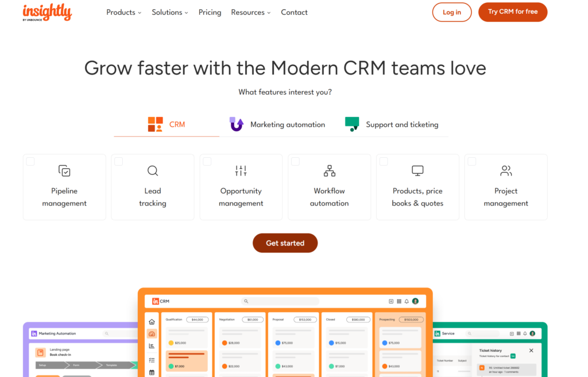Click the orange CRM tab icon
The image size is (588, 377).
[x=155, y=125]
